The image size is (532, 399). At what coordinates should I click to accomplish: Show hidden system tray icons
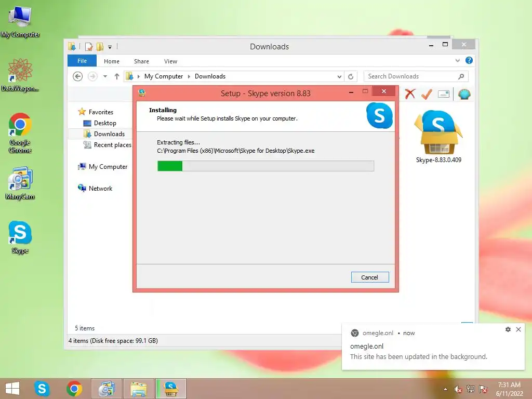[445, 389]
